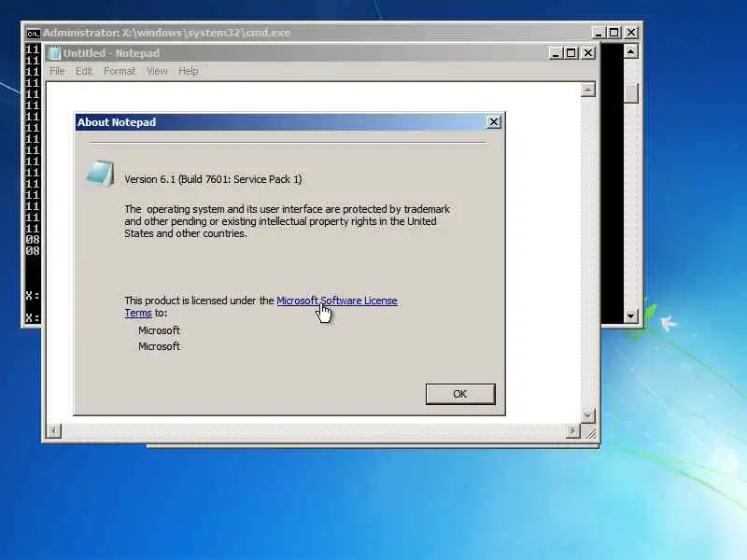This screenshot has width=747, height=560.
Task: Maximize the Untitled - Notepad window
Action: (571, 53)
